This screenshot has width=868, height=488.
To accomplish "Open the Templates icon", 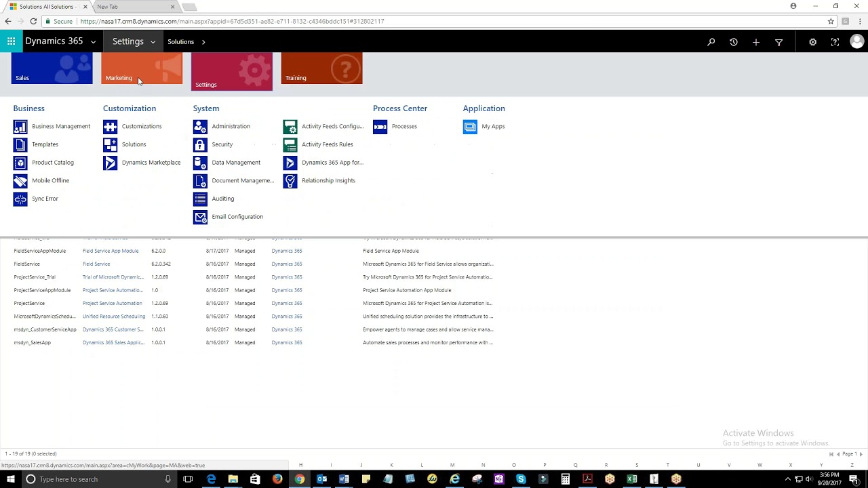I will (x=20, y=144).
